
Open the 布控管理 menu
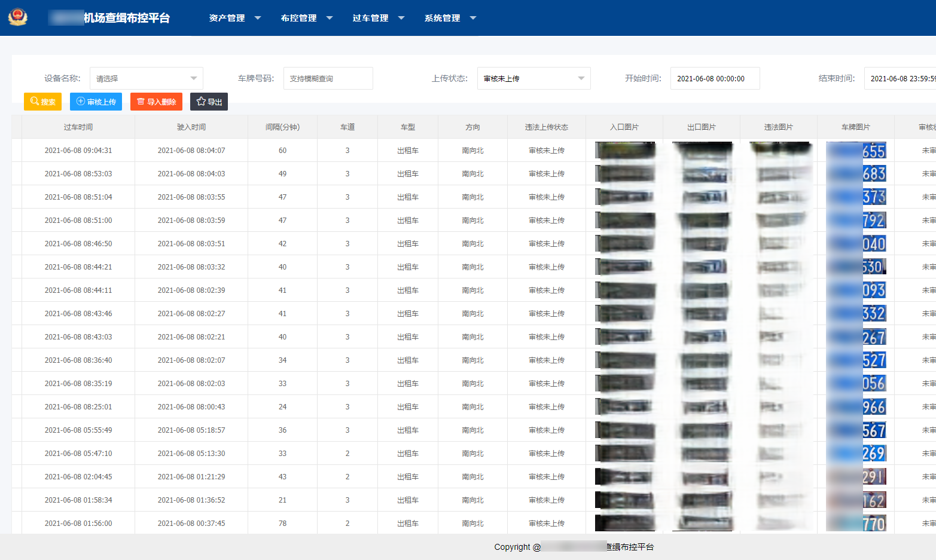point(299,18)
